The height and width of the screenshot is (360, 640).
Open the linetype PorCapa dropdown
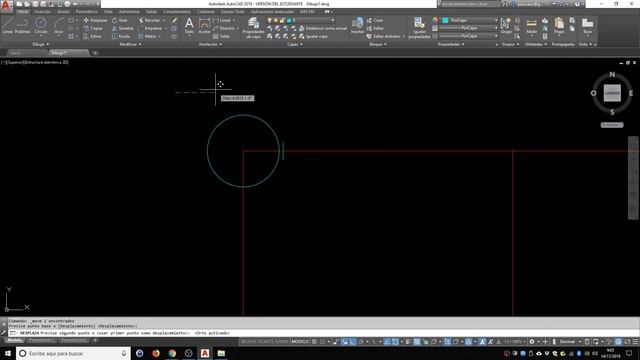tap(469, 36)
